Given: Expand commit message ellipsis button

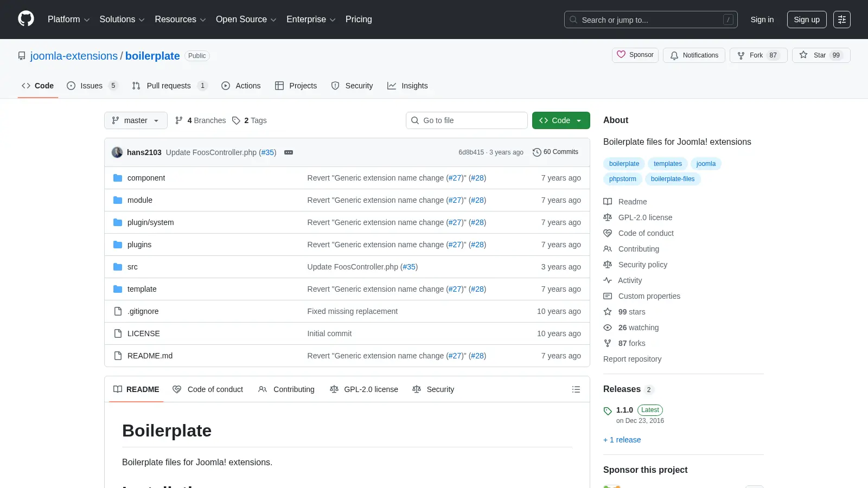Looking at the screenshot, I should coord(289,152).
